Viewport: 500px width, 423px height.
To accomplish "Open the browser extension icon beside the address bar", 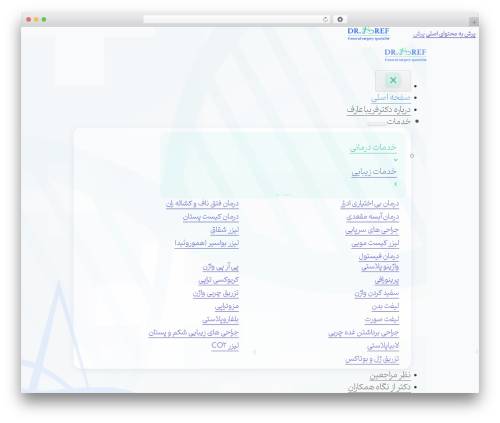I will [x=340, y=19].
